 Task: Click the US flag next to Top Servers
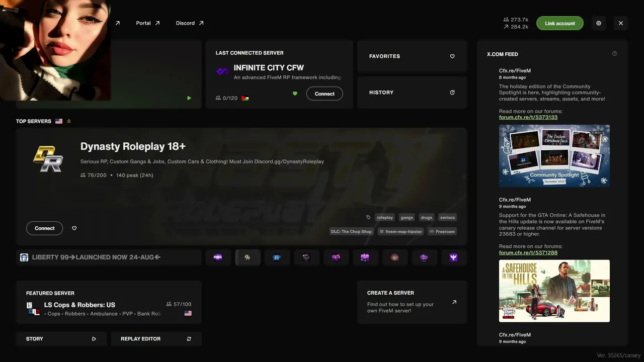click(x=59, y=121)
